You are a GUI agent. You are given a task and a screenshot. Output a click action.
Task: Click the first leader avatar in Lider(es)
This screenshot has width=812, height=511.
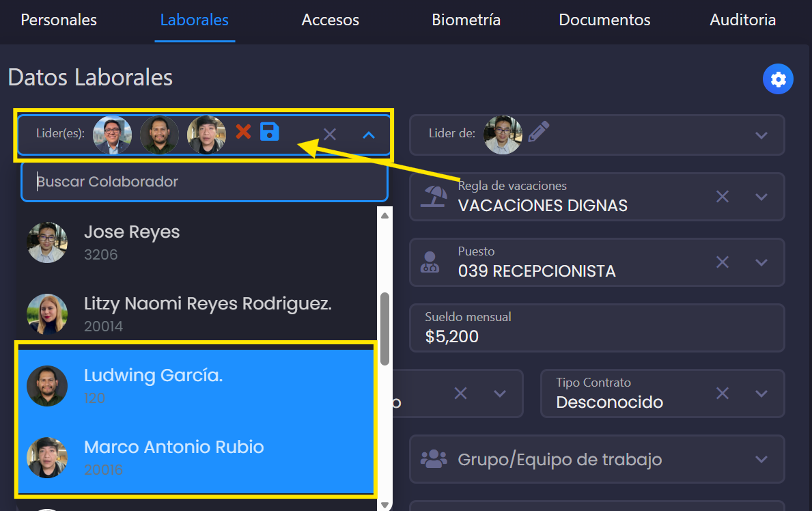pos(113,135)
